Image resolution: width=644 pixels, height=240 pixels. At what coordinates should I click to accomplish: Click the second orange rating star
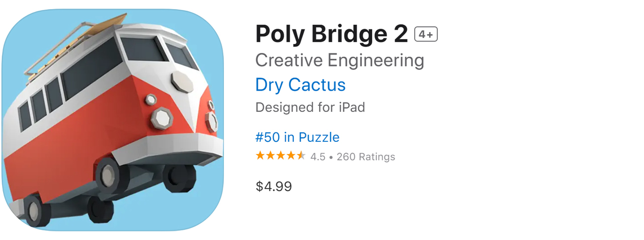click(x=270, y=156)
